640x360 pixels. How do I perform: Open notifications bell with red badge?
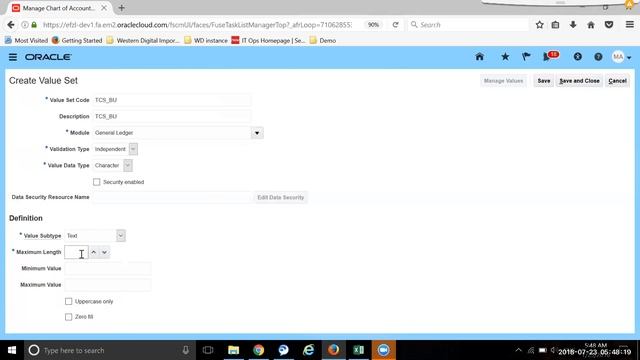click(550, 56)
